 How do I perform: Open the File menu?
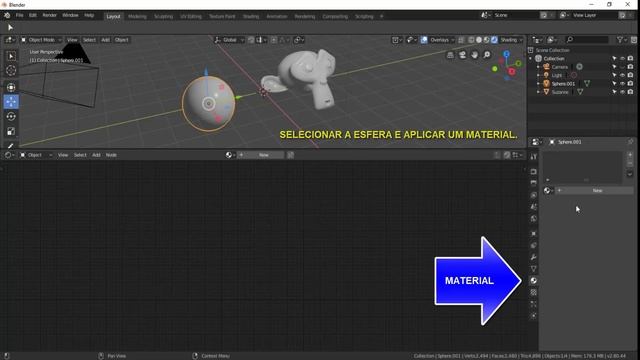click(19, 16)
